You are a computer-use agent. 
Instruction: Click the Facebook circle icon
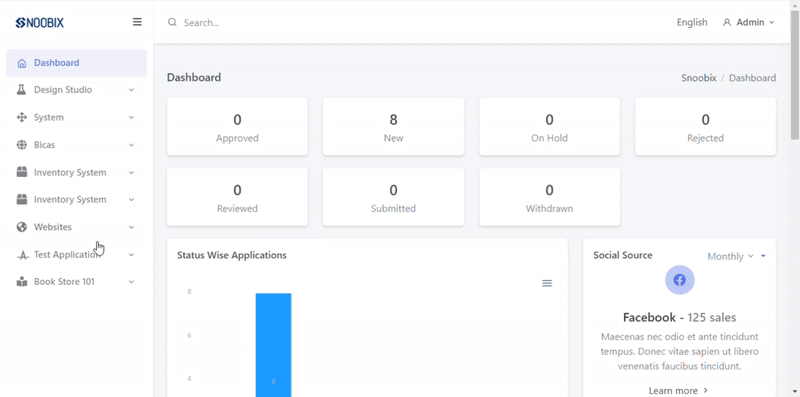[x=680, y=280]
